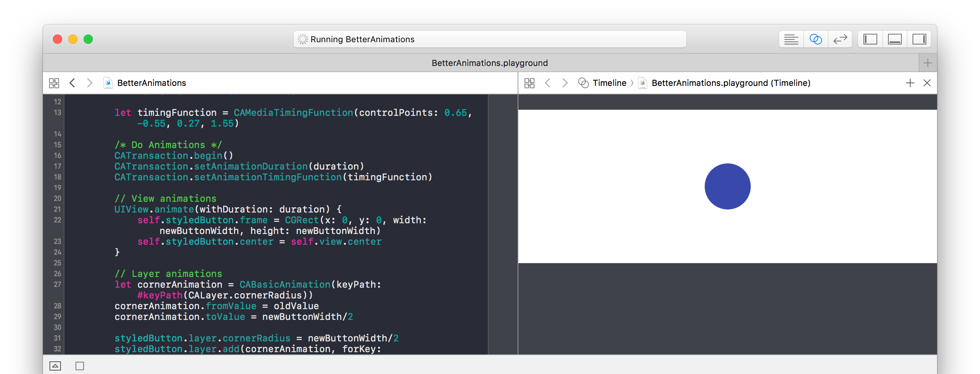Go forward in the left editor
Screen dimensions: 980x374
point(90,83)
